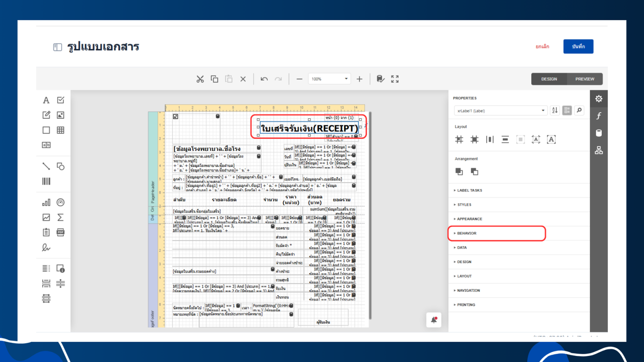Open the xrLabel1 component dropdown

point(500,111)
